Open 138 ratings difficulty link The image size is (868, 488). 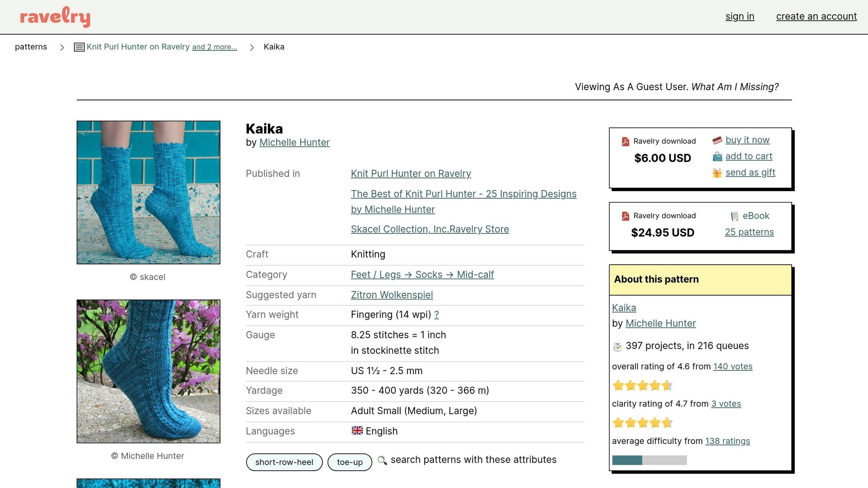(728, 441)
